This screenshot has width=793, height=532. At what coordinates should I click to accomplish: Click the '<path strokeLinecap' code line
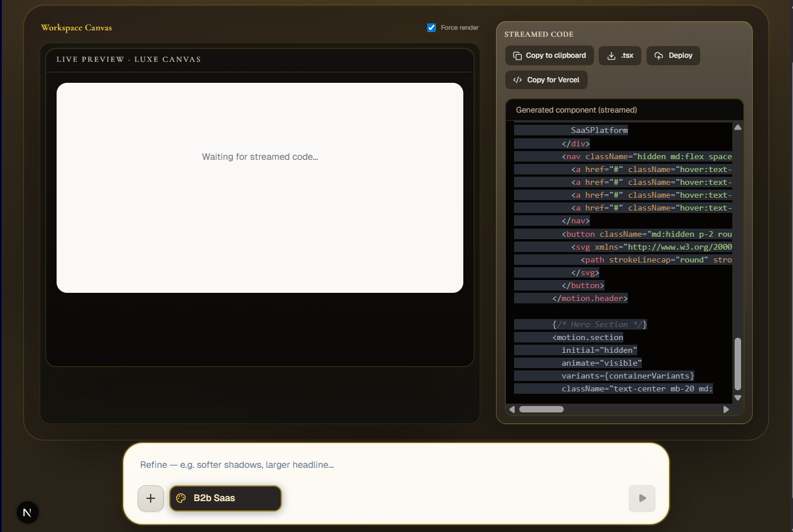point(656,260)
